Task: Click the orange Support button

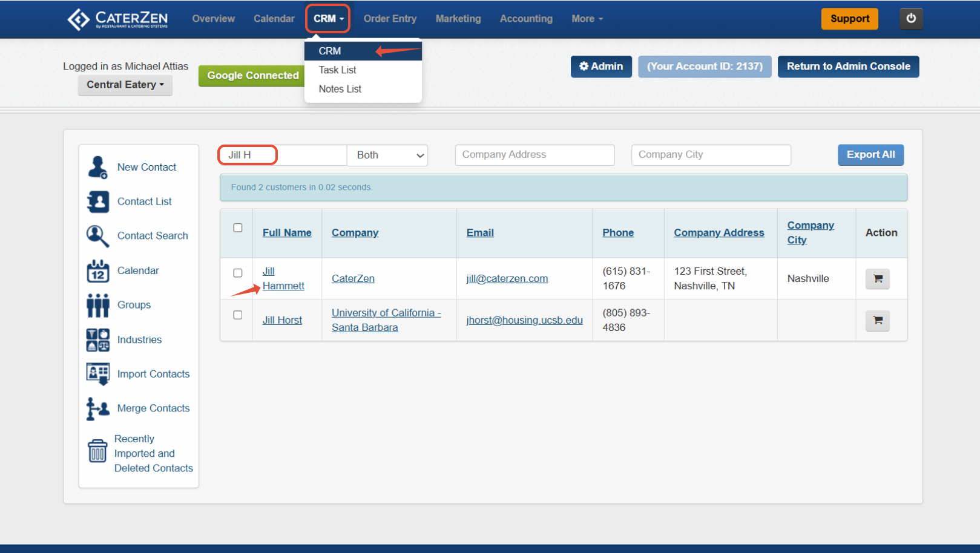Action: coord(850,19)
